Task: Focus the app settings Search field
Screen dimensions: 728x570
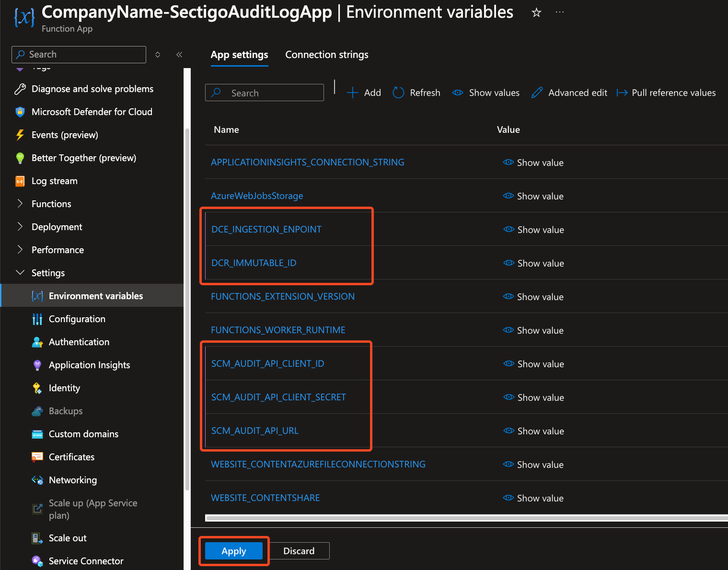Action: pos(265,93)
